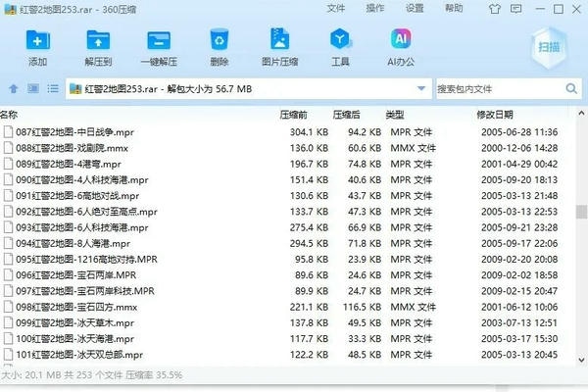Viewport: 588px width, 392px height.
Task: Click the archive icon in the path bar
Action: [75, 89]
